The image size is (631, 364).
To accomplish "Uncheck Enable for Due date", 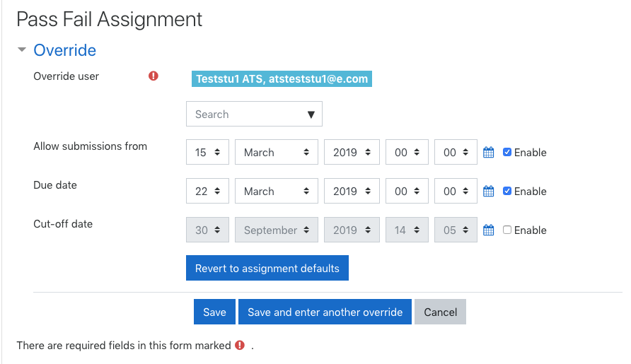I will click(x=507, y=191).
